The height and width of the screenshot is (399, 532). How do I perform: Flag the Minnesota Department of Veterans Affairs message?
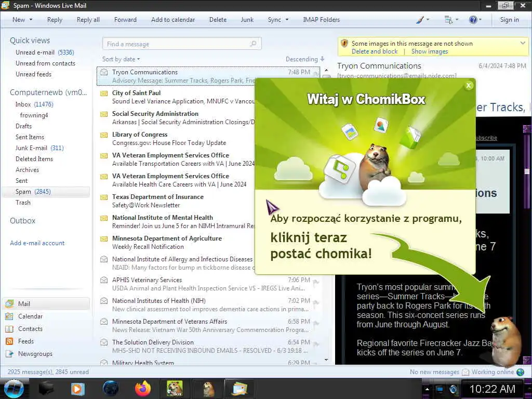[316, 323]
